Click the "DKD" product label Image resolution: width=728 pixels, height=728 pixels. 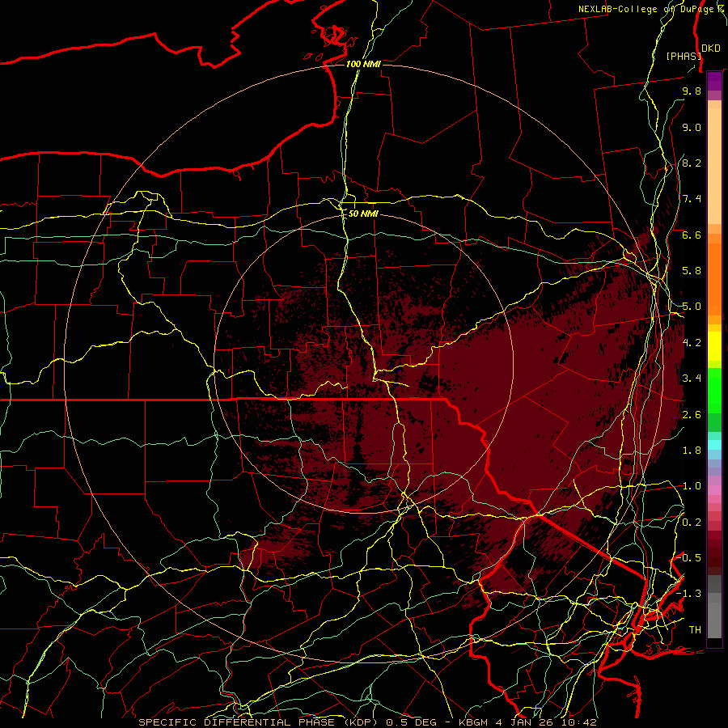tap(711, 49)
